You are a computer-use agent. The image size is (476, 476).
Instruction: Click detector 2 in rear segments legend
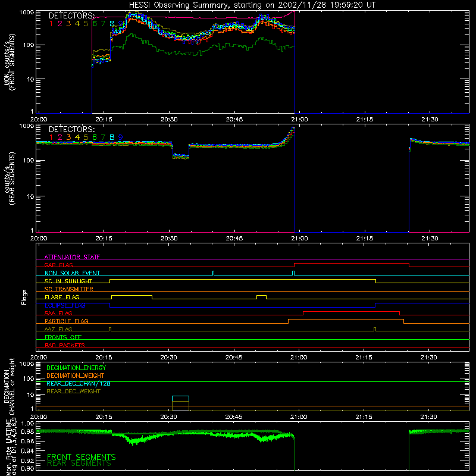tap(60, 137)
